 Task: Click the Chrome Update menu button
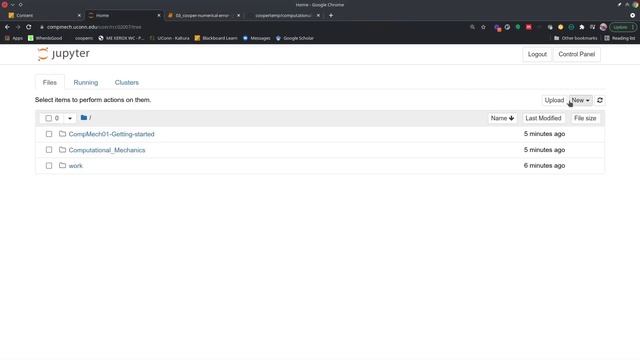(x=623, y=27)
